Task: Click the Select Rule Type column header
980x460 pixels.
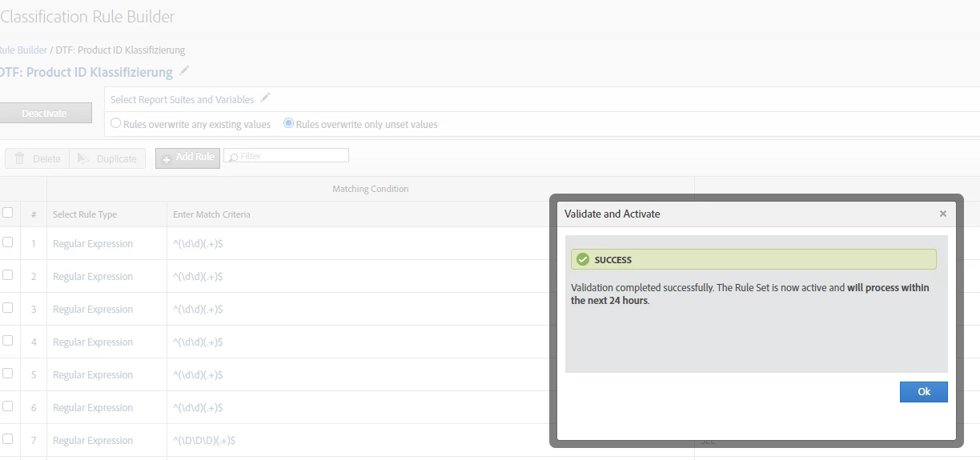Action: [x=85, y=214]
